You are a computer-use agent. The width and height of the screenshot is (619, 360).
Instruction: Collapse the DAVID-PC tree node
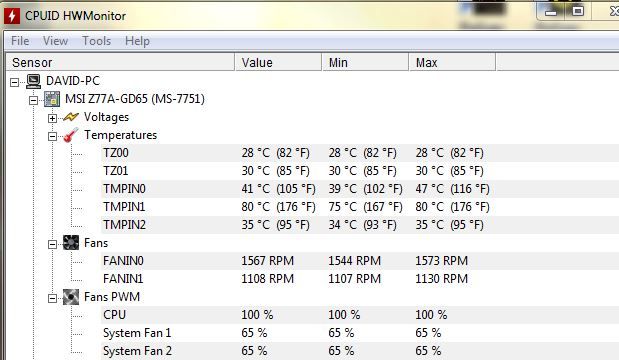tap(15, 82)
